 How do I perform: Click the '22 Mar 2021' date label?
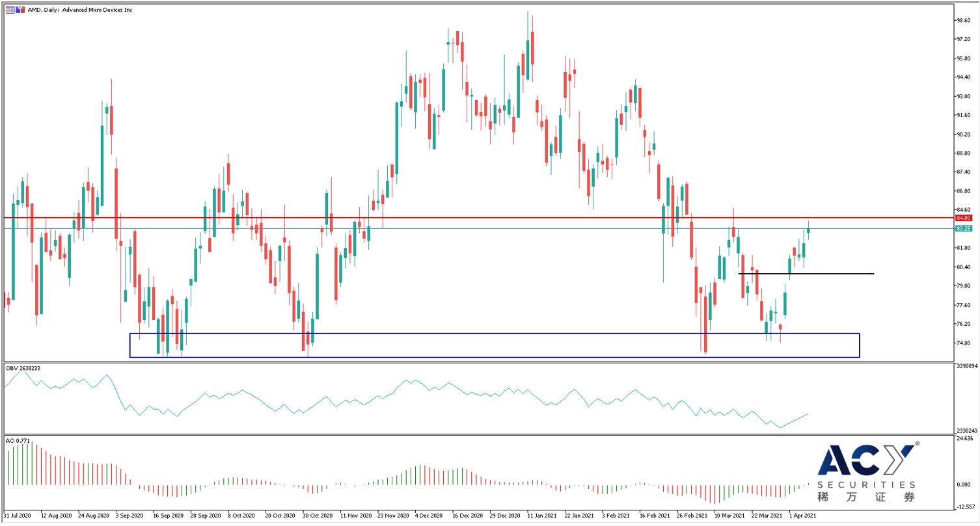pyautogui.click(x=768, y=515)
